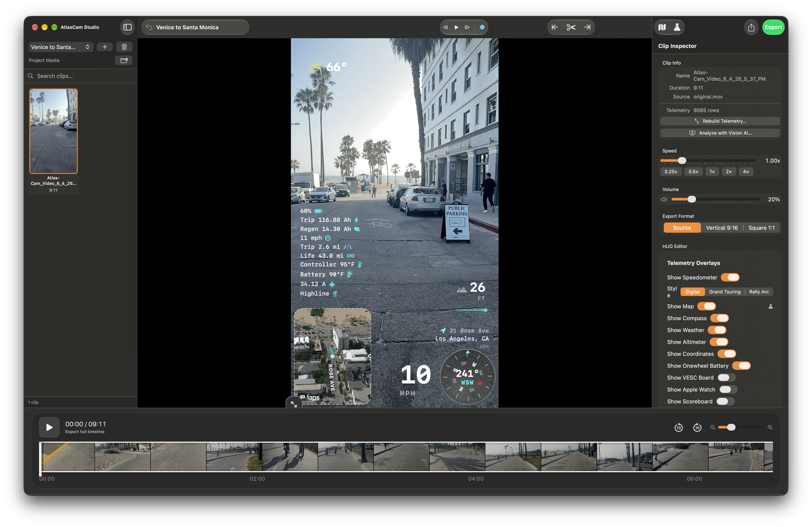This screenshot has width=812, height=527.
Task: Toggle the sidebar panel icon
Action: coord(127,27)
